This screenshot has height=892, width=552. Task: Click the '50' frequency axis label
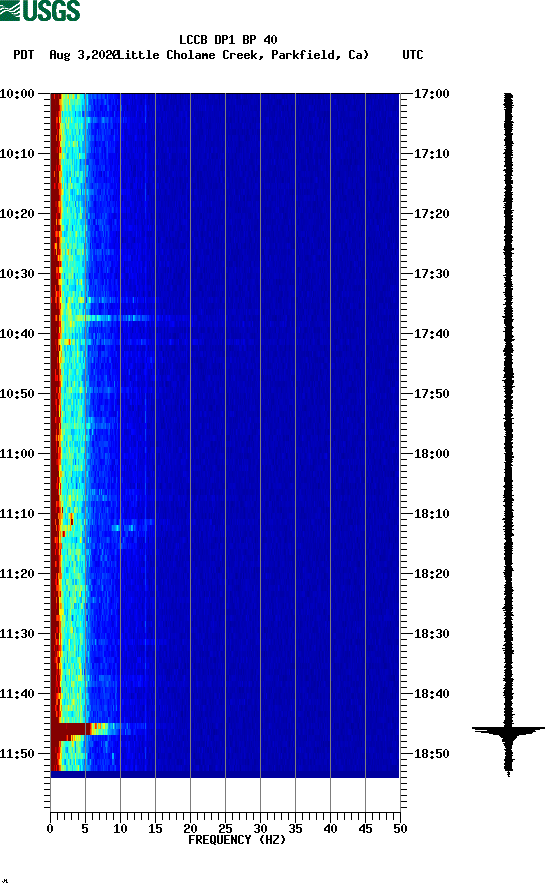click(401, 829)
